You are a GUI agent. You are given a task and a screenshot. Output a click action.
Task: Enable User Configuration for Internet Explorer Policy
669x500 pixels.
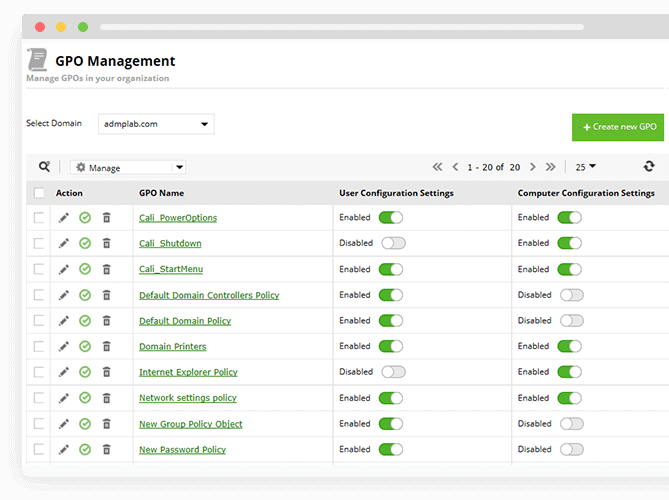(393, 372)
